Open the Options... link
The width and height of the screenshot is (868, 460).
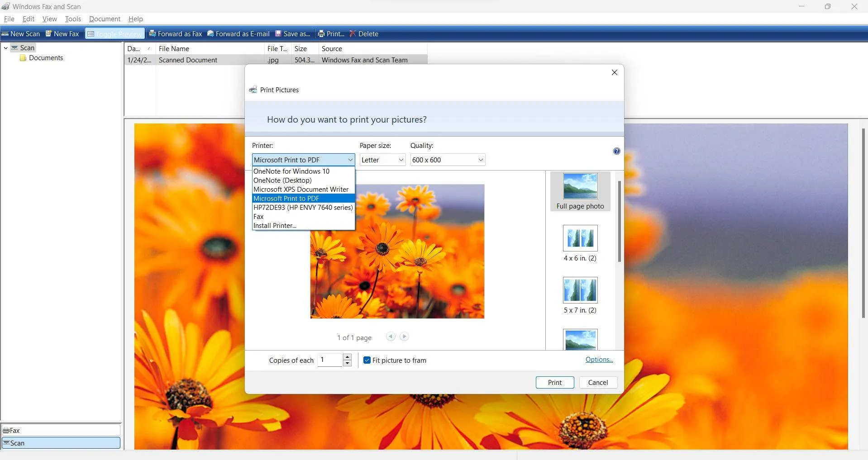(x=598, y=359)
